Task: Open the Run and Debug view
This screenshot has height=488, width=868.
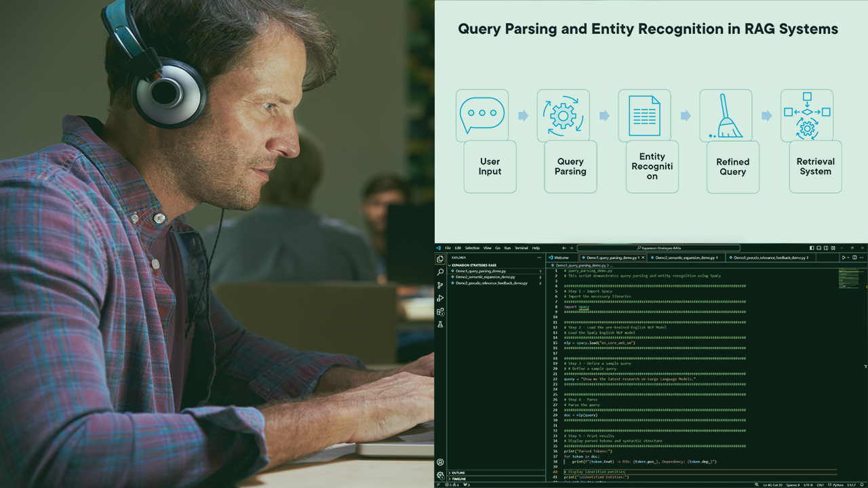Action: click(440, 298)
